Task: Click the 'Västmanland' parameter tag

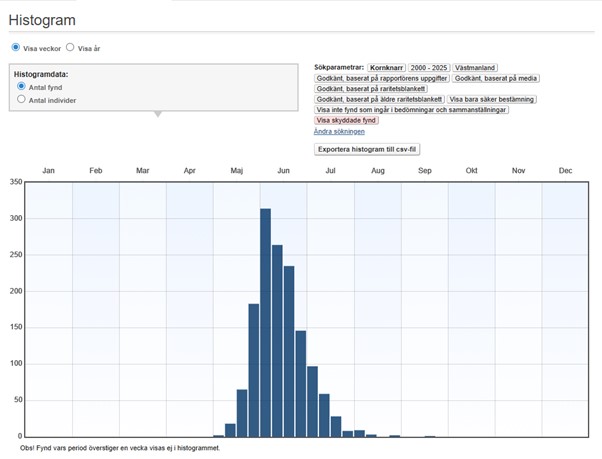Action: (x=476, y=67)
